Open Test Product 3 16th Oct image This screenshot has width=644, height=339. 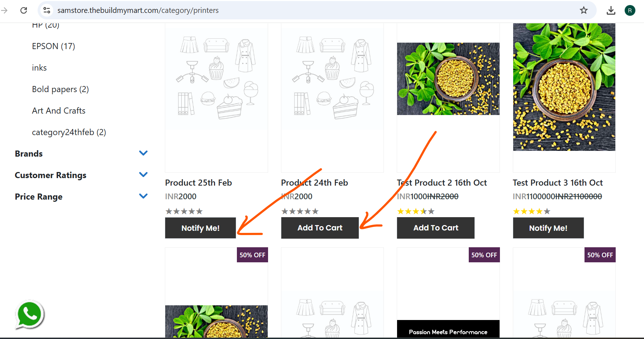tap(564, 87)
